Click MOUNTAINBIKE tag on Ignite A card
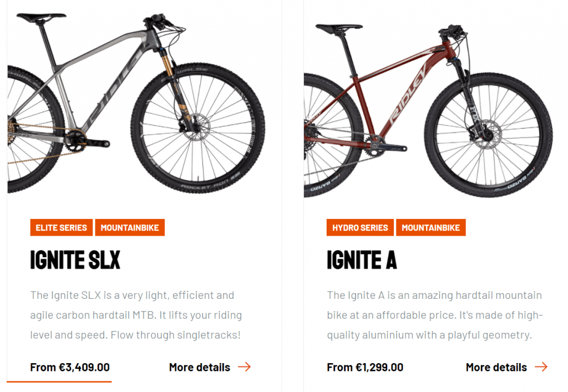568x392 pixels. point(430,227)
